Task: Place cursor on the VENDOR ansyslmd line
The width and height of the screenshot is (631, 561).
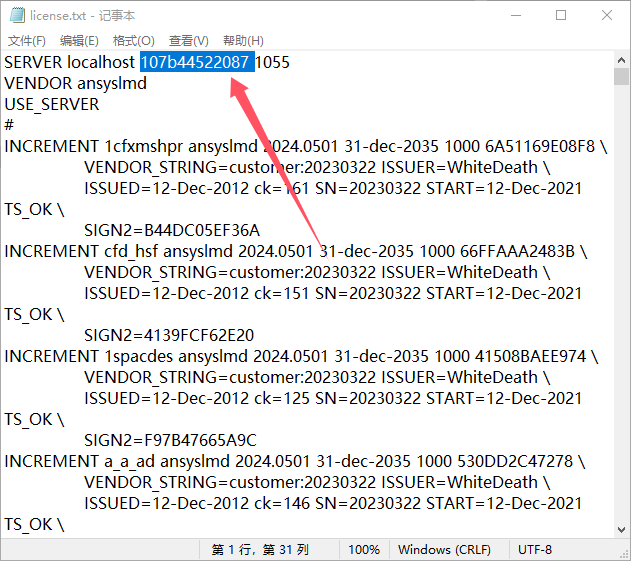Action: (x=75, y=83)
